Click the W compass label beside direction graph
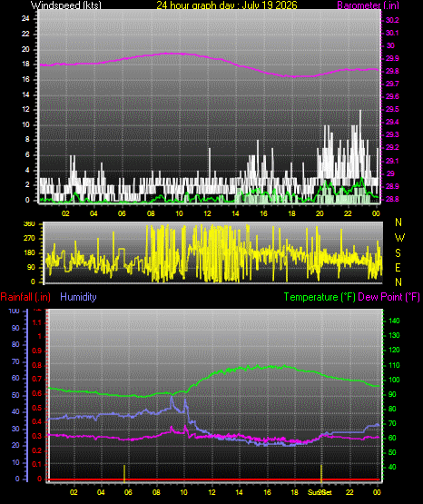Image resolution: width=423 pixels, height=504 pixels. coord(399,238)
